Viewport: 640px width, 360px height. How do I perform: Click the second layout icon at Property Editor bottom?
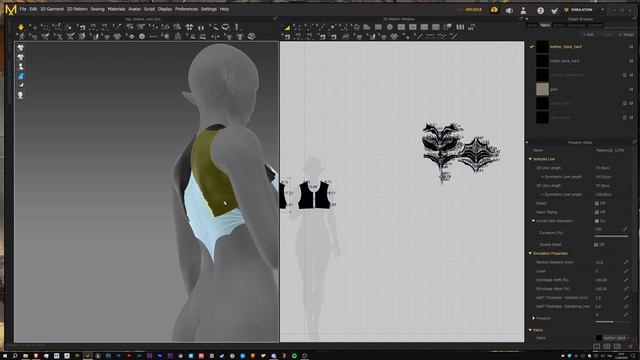coord(607,347)
